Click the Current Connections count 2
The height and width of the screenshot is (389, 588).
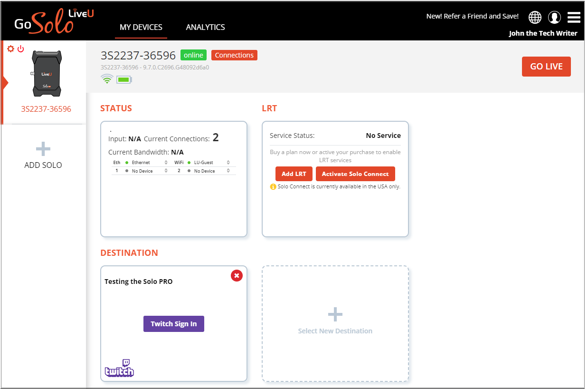pyautogui.click(x=216, y=138)
